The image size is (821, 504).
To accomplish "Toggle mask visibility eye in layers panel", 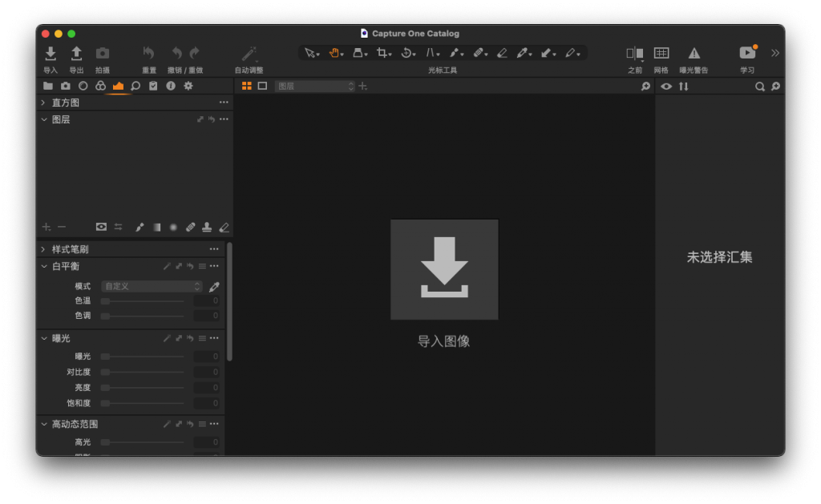I will [x=101, y=227].
